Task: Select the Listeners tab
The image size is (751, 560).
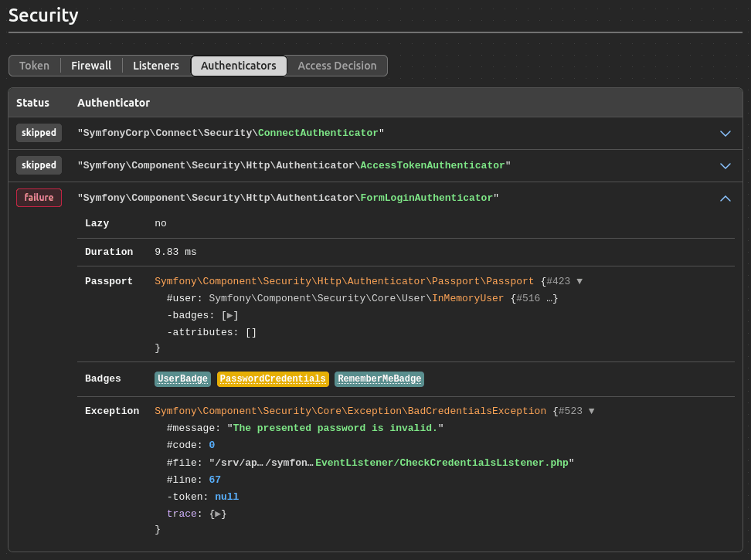Action: 155,66
